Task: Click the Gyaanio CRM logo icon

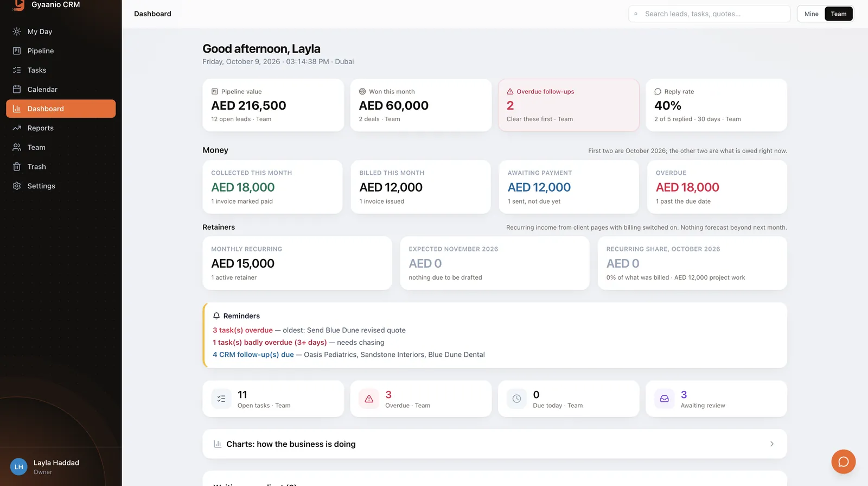Action: [19, 5]
